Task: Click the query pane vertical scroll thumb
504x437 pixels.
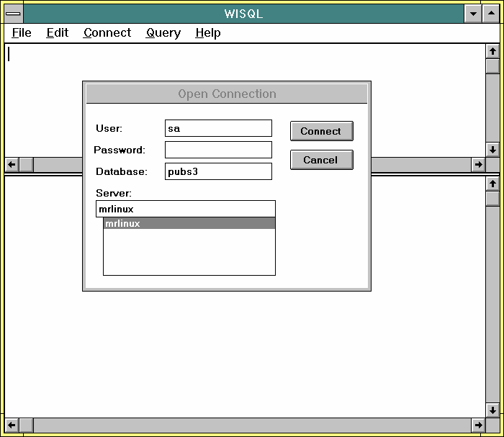Action: 492,66
